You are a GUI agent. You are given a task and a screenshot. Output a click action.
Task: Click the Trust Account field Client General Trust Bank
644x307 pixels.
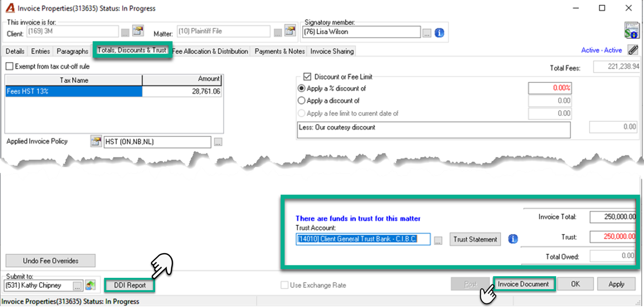363,239
